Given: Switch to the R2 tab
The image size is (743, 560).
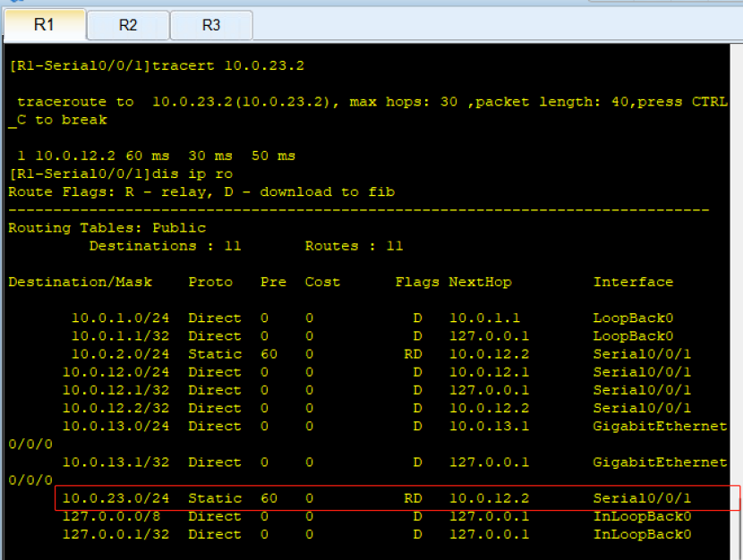Looking at the screenshot, I should (128, 25).
